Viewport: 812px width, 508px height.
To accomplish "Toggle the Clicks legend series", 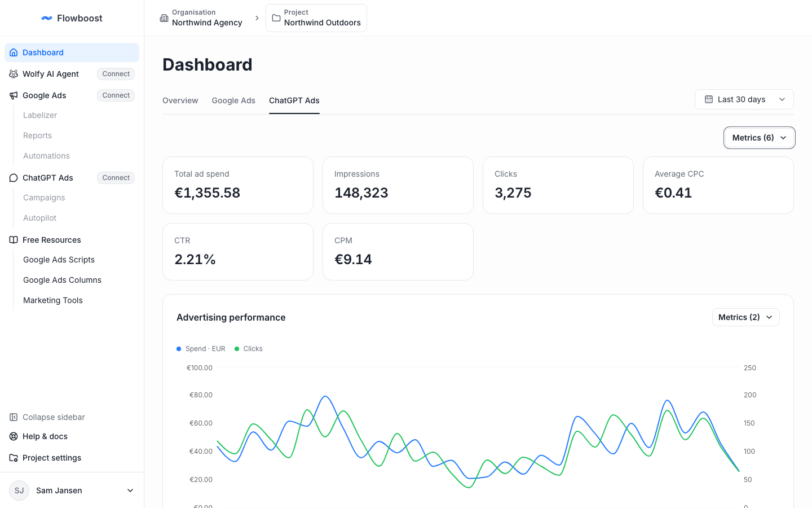I will point(249,349).
